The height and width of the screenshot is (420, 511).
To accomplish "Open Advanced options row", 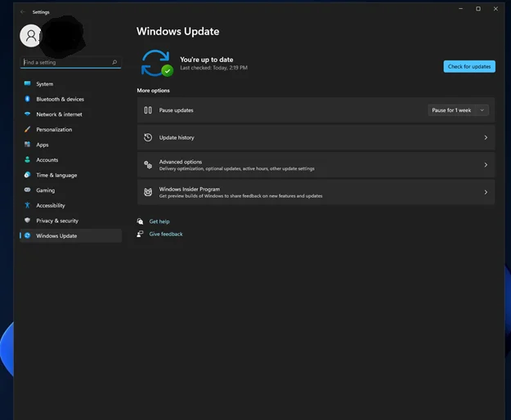I will pyautogui.click(x=316, y=165).
